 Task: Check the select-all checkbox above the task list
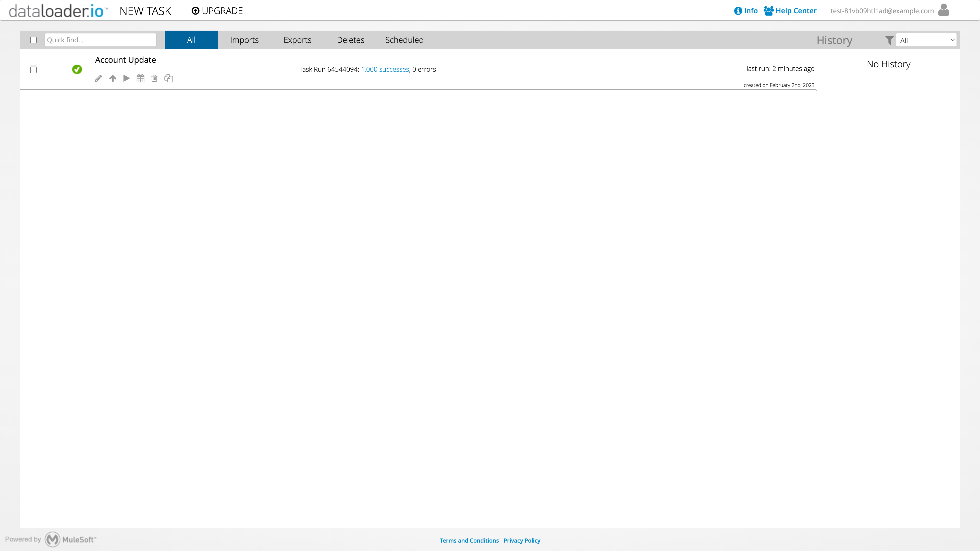(33, 40)
